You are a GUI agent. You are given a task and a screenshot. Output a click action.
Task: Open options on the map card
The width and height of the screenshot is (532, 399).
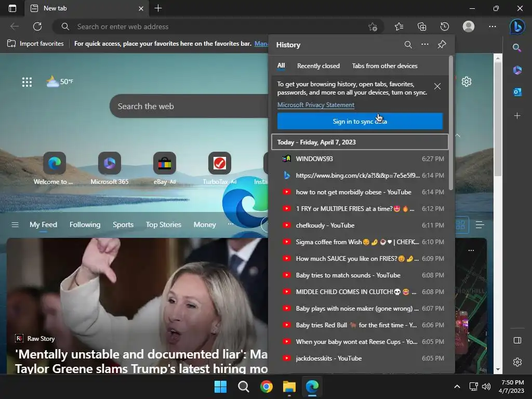coord(471,250)
